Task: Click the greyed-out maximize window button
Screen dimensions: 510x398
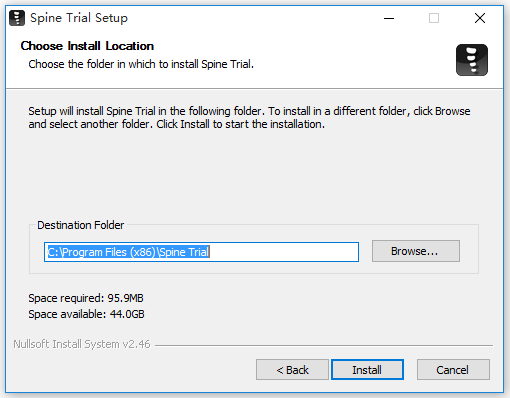Action: tap(434, 18)
